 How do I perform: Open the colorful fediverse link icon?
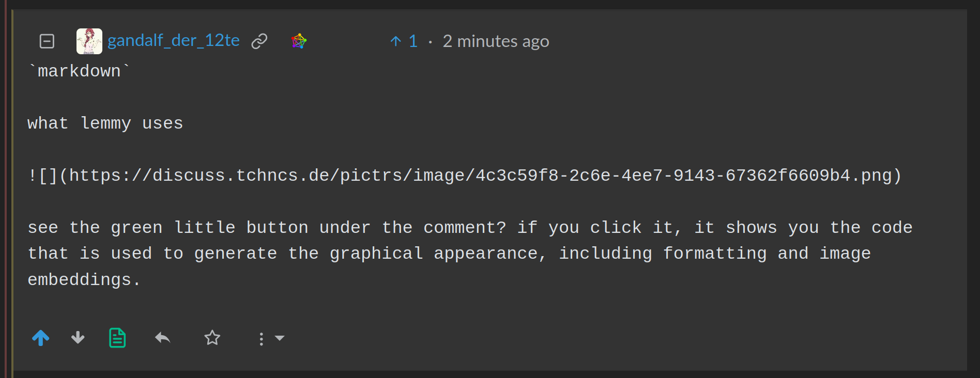click(299, 41)
